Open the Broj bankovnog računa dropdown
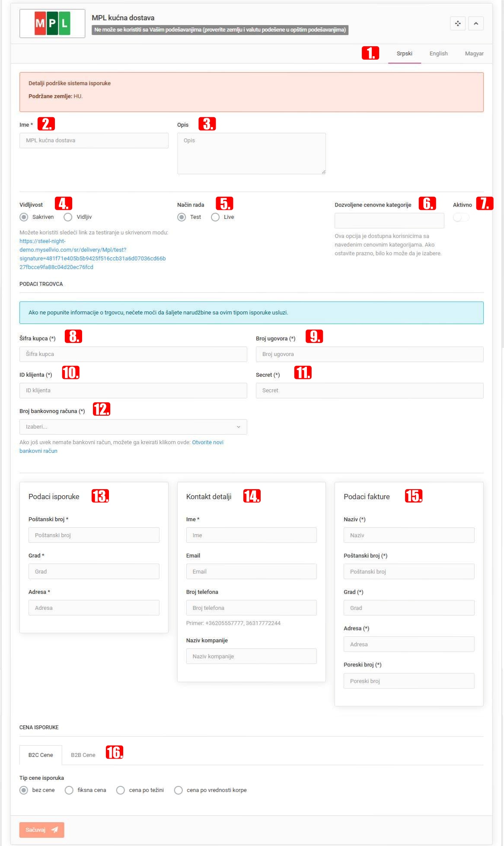The width and height of the screenshot is (504, 846). (133, 427)
